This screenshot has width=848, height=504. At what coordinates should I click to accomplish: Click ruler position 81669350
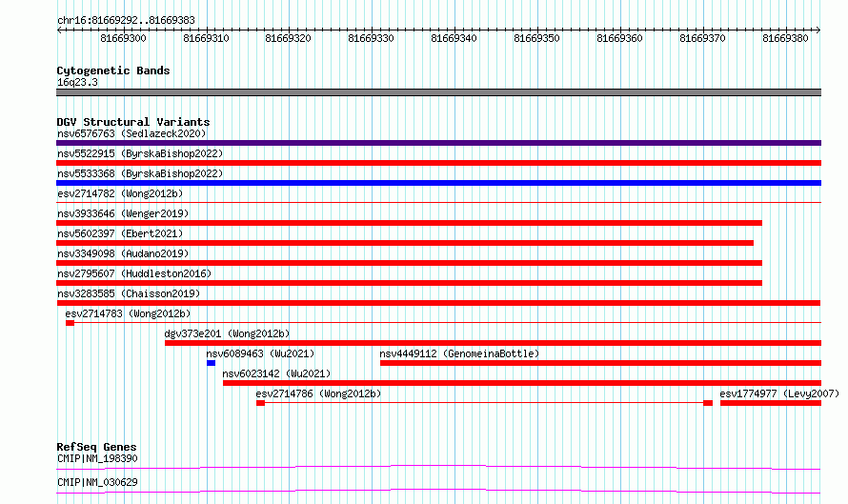[537, 38]
